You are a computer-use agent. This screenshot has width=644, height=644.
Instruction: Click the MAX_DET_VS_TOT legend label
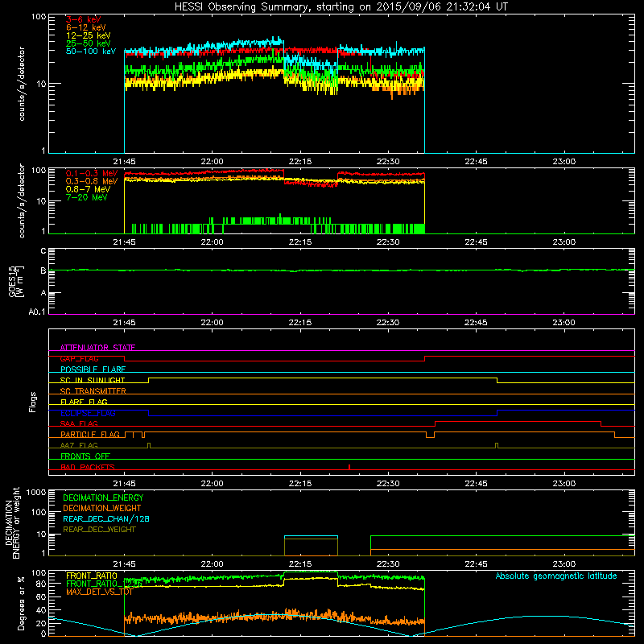pyautogui.click(x=99, y=592)
